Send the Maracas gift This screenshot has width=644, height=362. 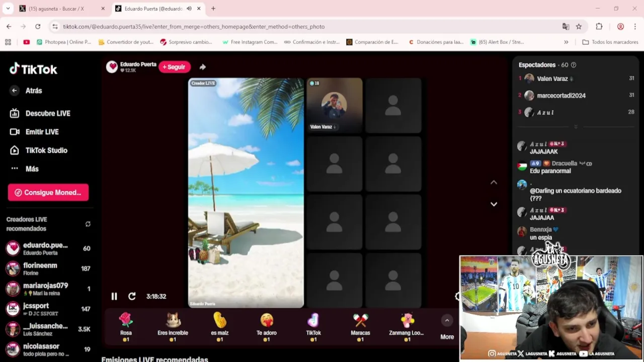click(x=360, y=327)
